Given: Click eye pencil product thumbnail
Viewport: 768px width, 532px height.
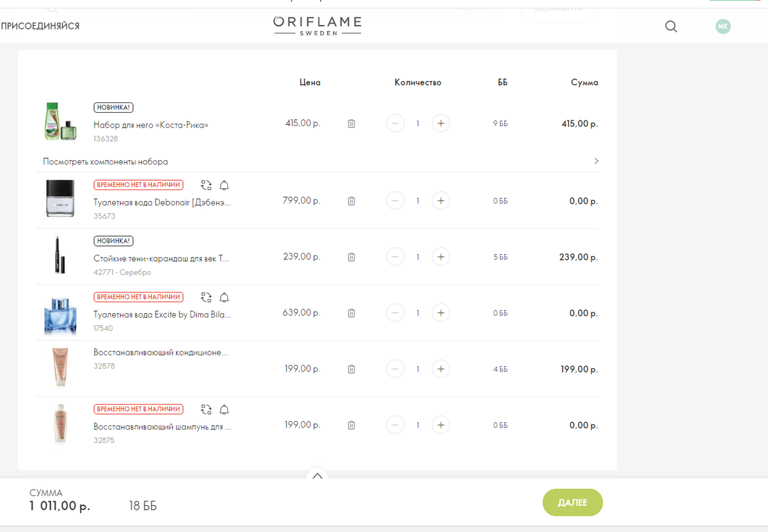Looking at the screenshot, I should click(x=60, y=255).
